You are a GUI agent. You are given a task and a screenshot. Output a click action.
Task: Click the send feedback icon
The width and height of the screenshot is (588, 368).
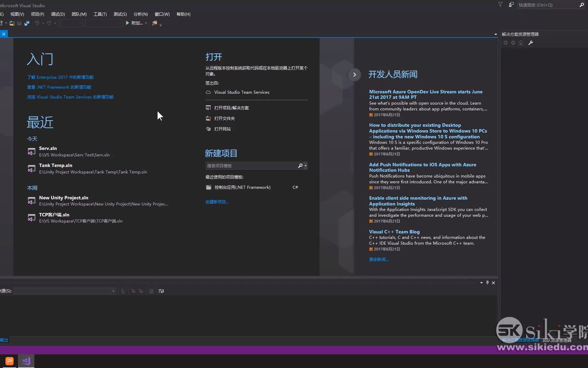tap(511, 5)
